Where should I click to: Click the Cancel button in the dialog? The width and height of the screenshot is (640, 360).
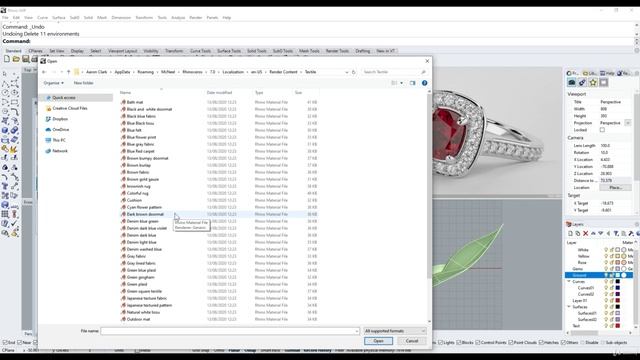[x=412, y=341]
